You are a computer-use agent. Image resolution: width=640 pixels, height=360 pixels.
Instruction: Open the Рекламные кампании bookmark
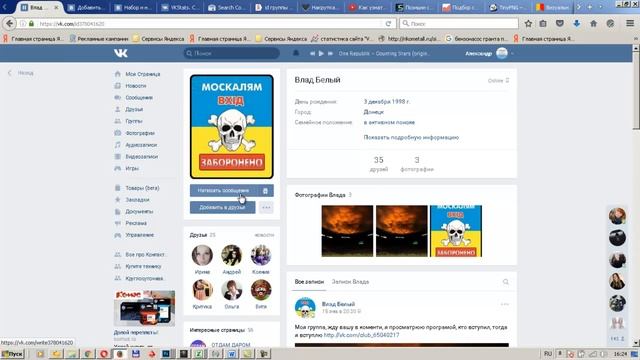[98, 39]
